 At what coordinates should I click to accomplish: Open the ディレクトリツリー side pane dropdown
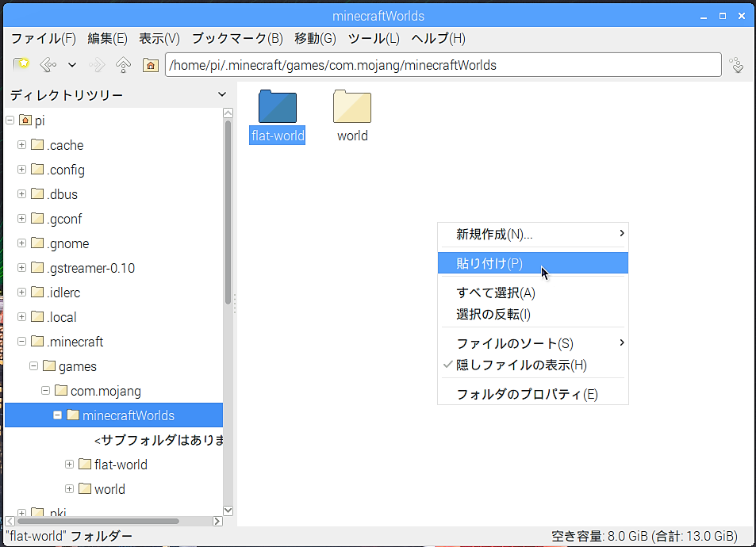(x=222, y=94)
